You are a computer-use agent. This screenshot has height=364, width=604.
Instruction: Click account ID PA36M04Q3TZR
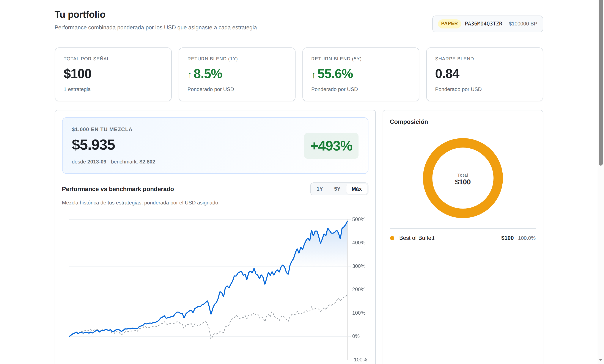pyautogui.click(x=483, y=24)
